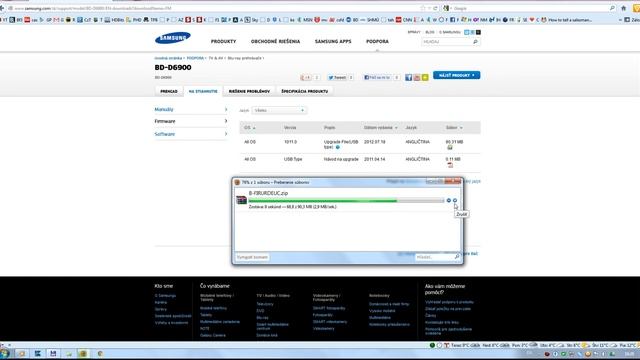Click the Návod na upgrade description

coord(341,159)
